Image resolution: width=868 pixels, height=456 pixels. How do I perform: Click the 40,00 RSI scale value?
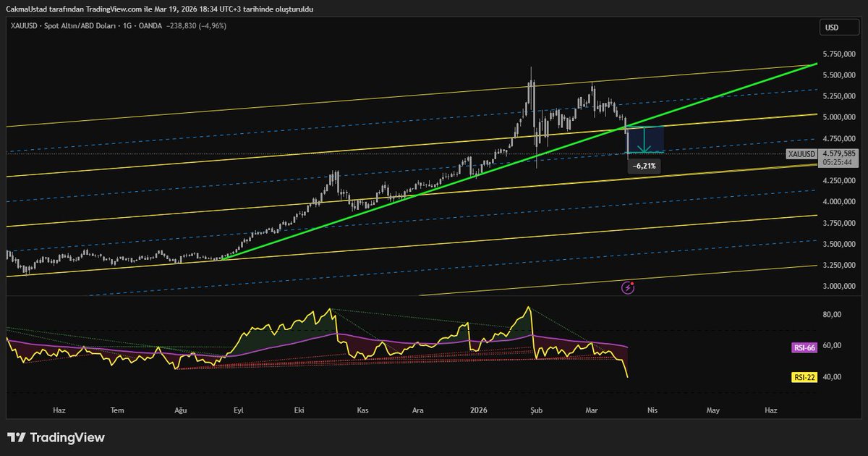click(x=831, y=377)
